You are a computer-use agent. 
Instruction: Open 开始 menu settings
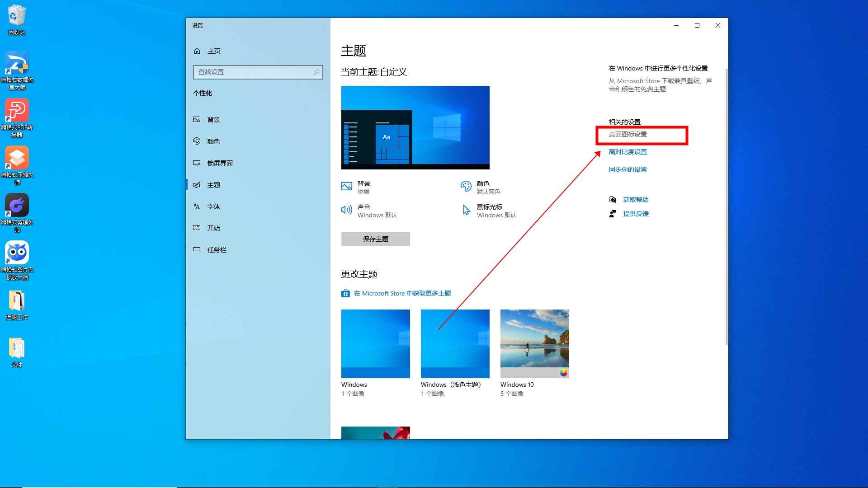[x=213, y=228]
